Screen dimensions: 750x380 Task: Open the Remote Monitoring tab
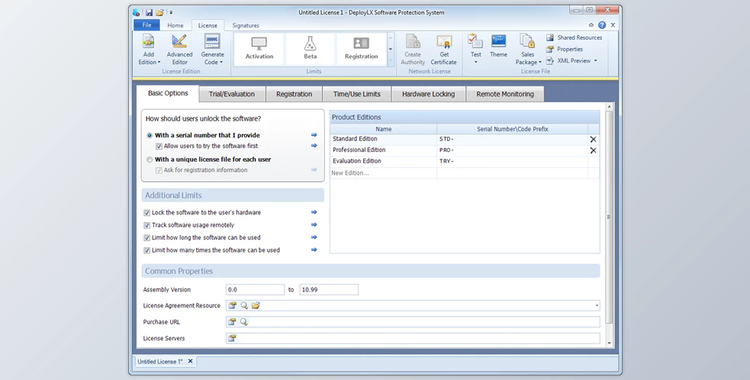click(x=505, y=94)
